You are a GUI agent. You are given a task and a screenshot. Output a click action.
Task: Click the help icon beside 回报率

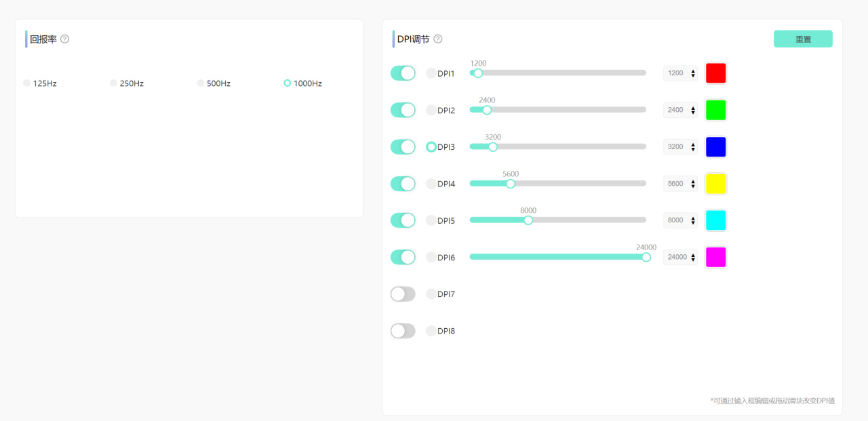pos(64,39)
